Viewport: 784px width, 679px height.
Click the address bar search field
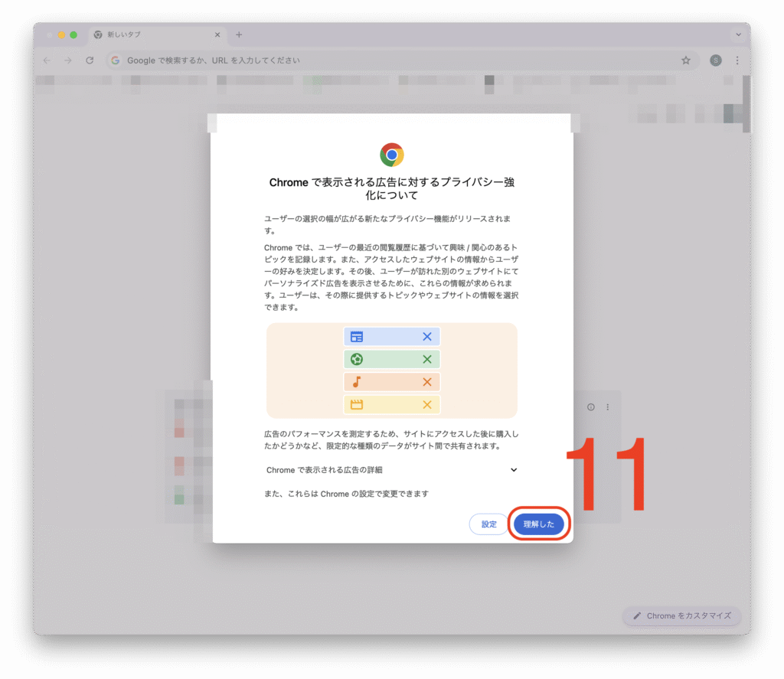[401, 60]
